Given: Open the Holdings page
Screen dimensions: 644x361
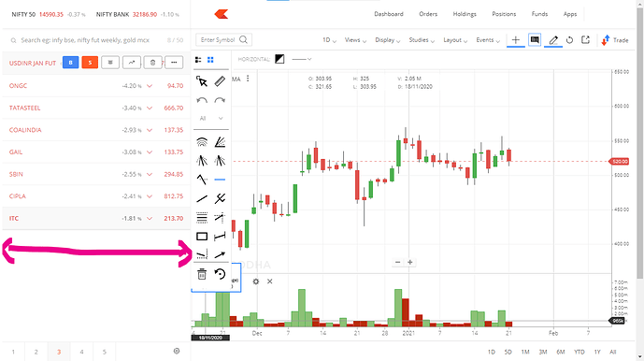Looking at the screenshot, I should click(465, 14).
